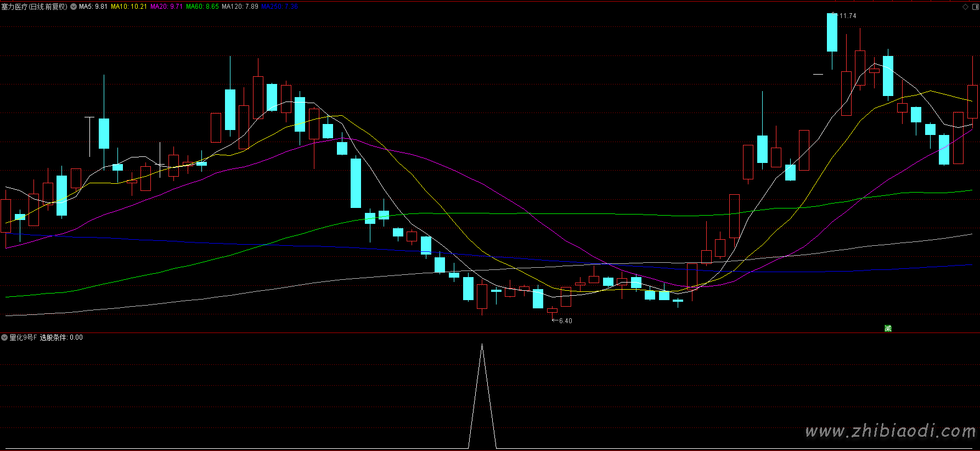Click the 量化9号F indicator name
This screenshot has width=980, height=451.
[23, 337]
